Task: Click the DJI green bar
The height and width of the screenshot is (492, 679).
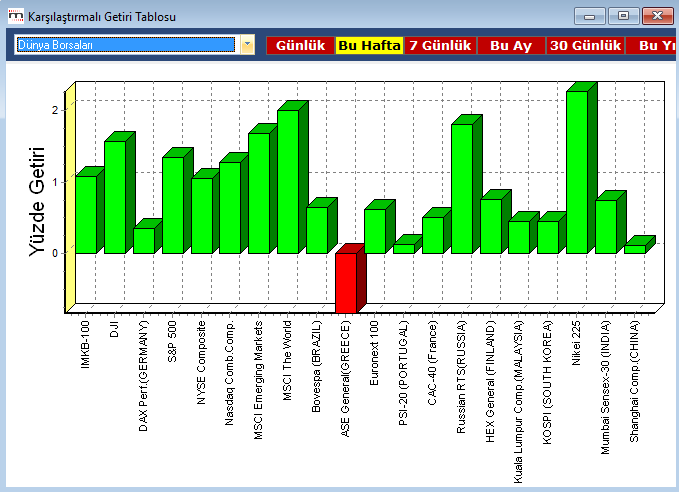Action: 115,197
